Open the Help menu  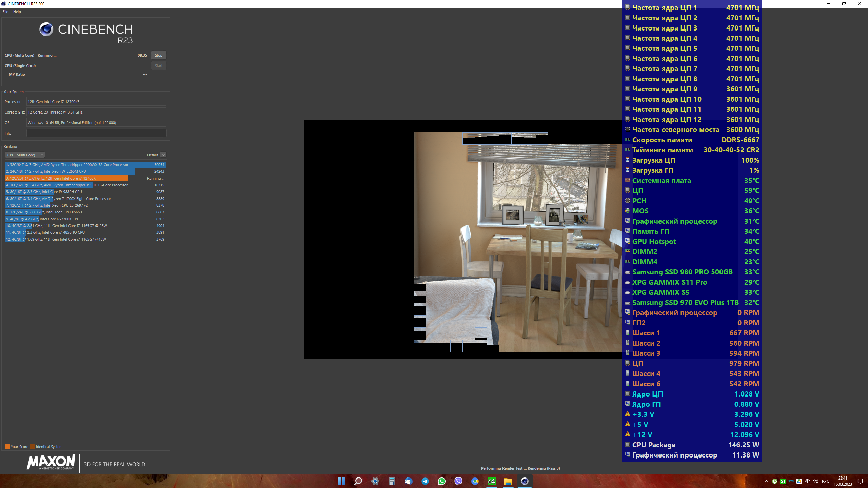point(17,12)
